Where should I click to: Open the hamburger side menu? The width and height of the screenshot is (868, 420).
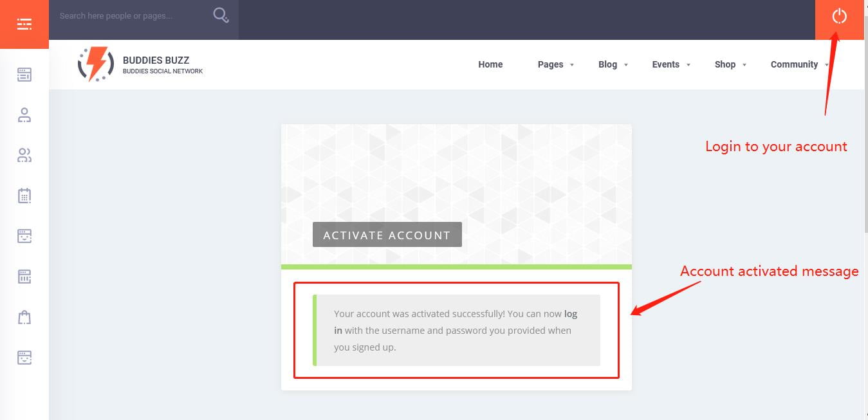24,24
